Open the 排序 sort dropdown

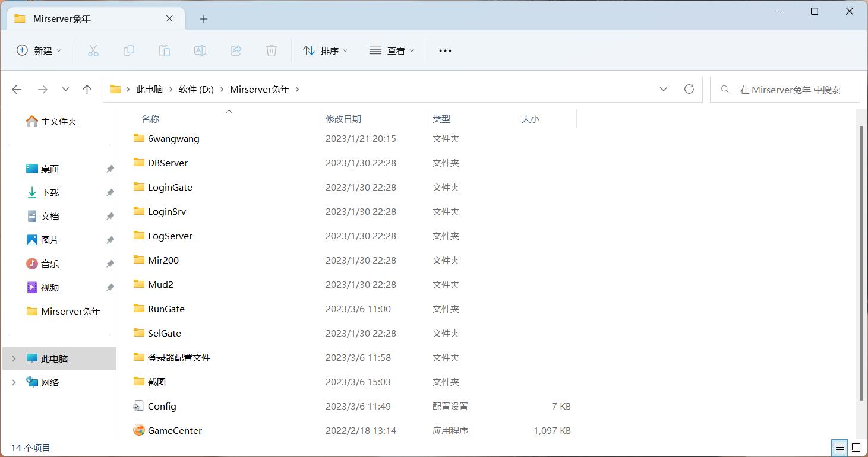click(325, 50)
